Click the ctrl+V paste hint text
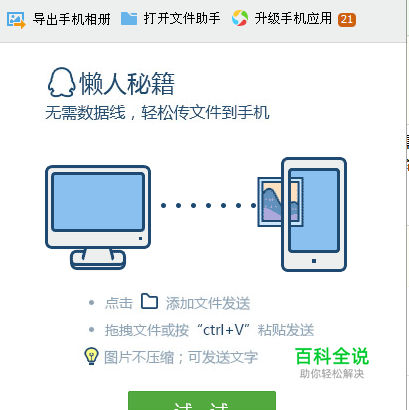Image resolution: width=409 pixels, height=410 pixels. point(209,330)
